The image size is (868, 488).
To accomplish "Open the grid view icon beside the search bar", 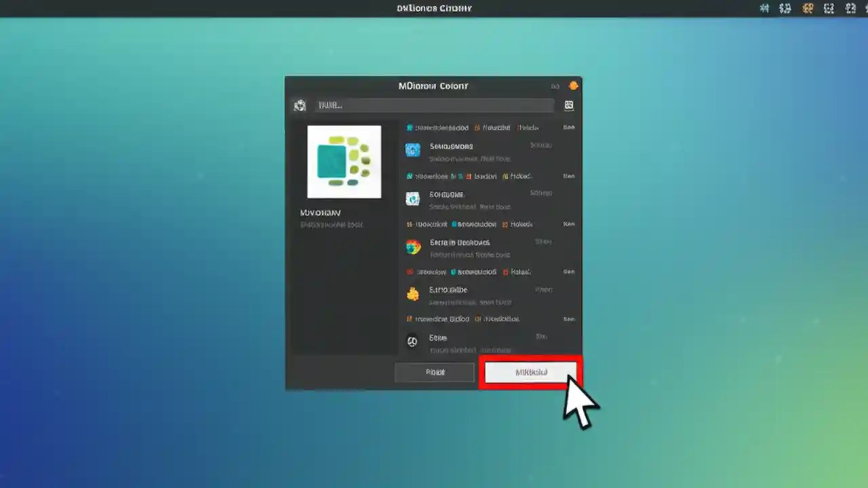I will click(568, 105).
